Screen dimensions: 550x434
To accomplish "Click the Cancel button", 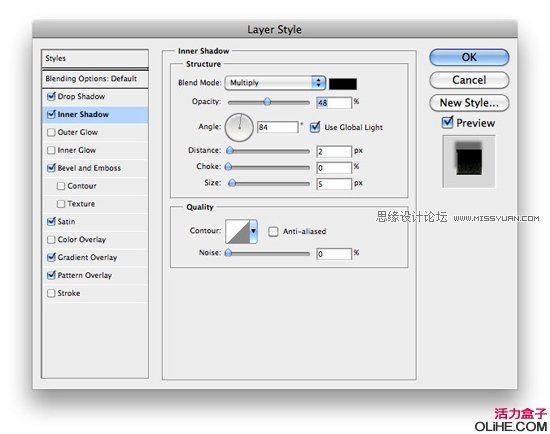I will click(x=469, y=80).
